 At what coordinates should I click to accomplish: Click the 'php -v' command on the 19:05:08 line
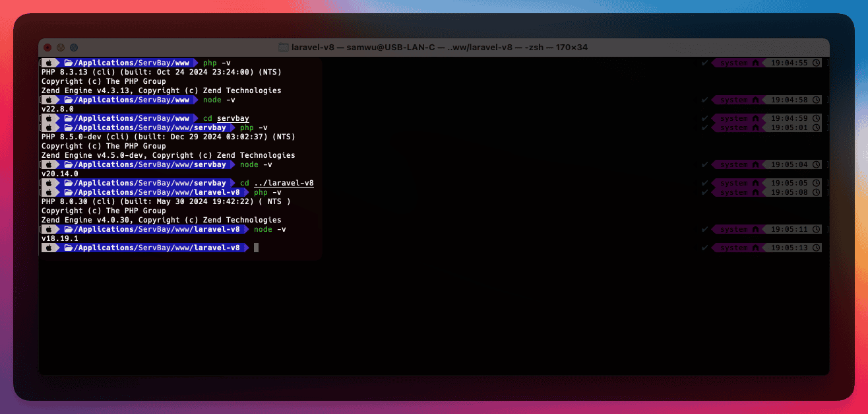coord(268,192)
